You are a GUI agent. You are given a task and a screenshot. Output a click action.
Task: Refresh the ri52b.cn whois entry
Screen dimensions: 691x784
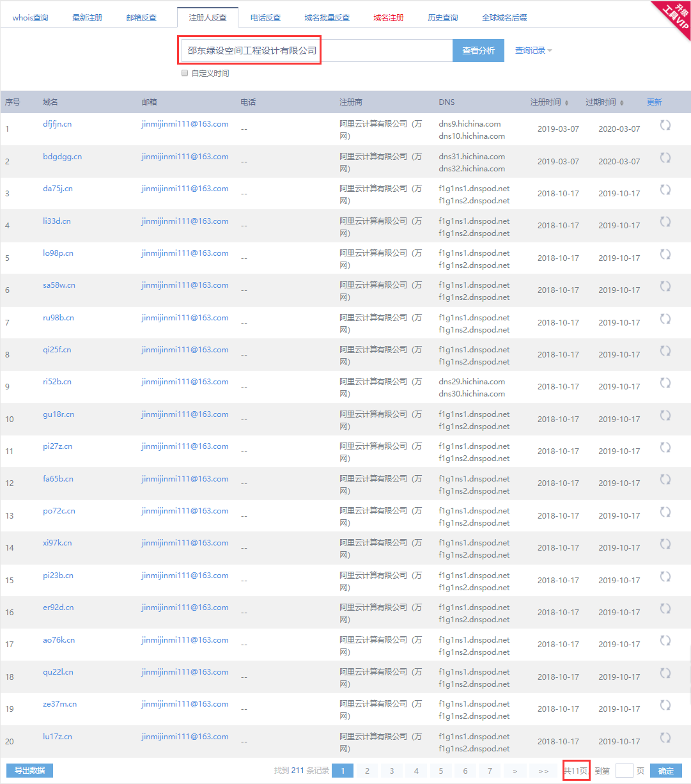[665, 383]
